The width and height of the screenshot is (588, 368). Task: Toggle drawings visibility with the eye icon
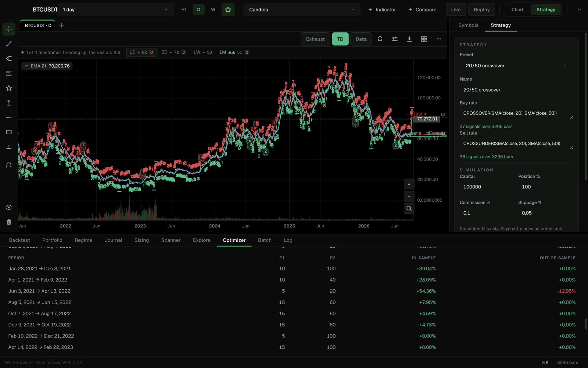click(x=9, y=207)
